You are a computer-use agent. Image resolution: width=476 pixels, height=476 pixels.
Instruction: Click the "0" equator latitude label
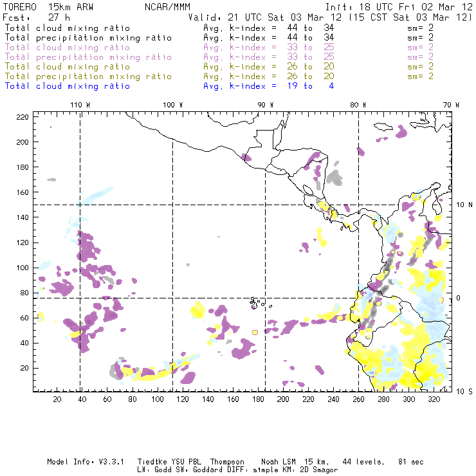(x=459, y=298)
